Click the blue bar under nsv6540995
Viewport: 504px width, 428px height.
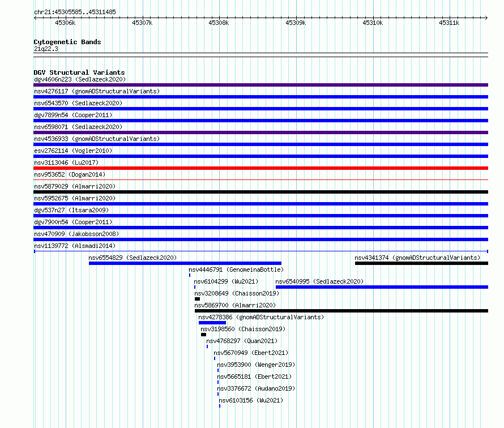[x=382, y=287]
